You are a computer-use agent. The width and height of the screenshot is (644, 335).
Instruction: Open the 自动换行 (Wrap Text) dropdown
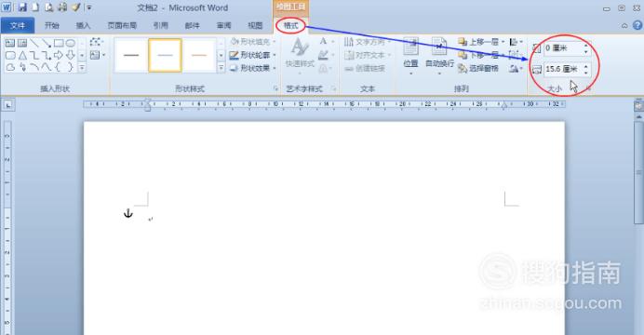point(439,55)
